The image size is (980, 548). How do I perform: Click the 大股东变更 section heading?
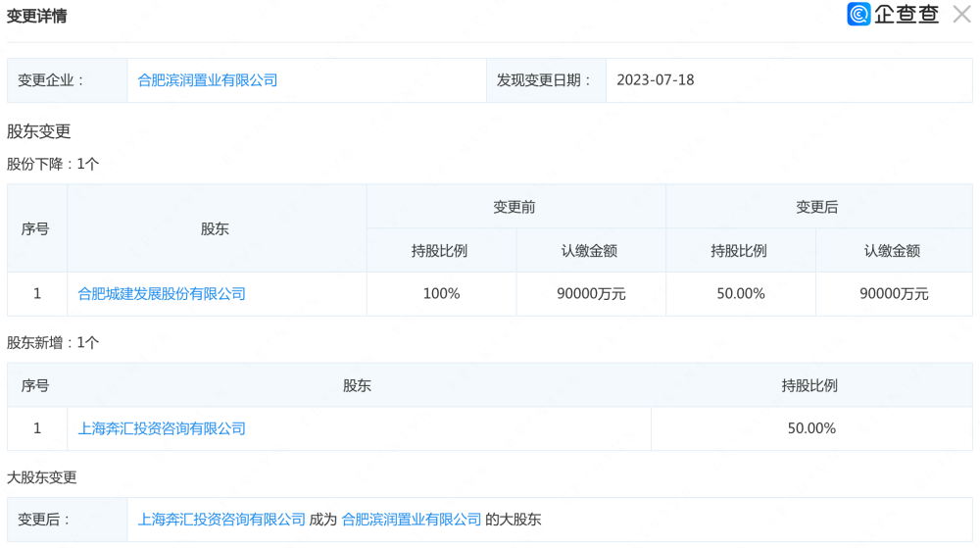(42, 477)
